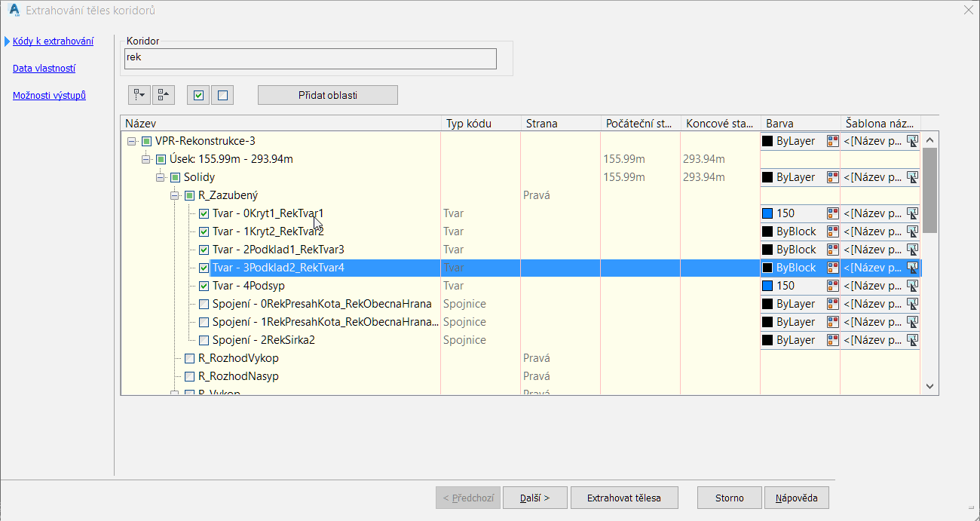The height and width of the screenshot is (521, 980).
Task: Click blue 150 color swatch on 0Kryt1_RekTvar1 row
Action: click(767, 213)
